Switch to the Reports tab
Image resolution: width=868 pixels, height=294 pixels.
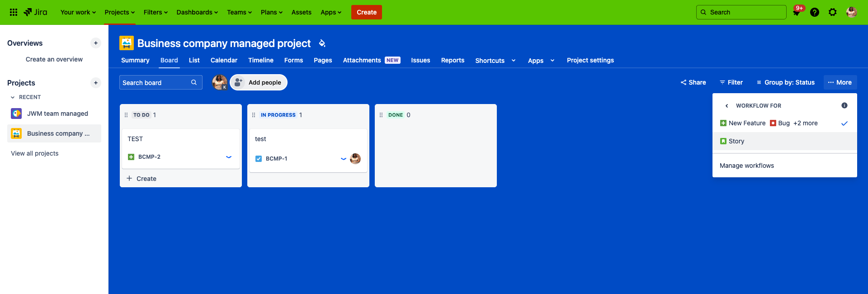453,60
